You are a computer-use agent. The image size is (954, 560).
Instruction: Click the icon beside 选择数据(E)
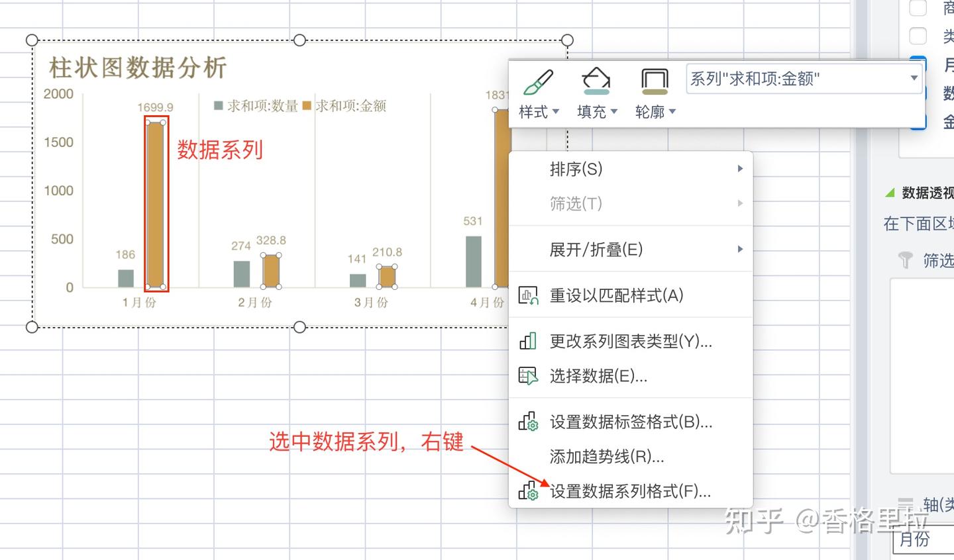tap(528, 376)
